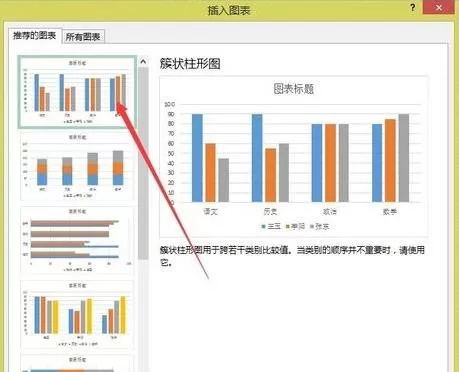Choose the horizontal bar chart thumbnail
This screenshot has height=372, width=459.
[77, 240]
